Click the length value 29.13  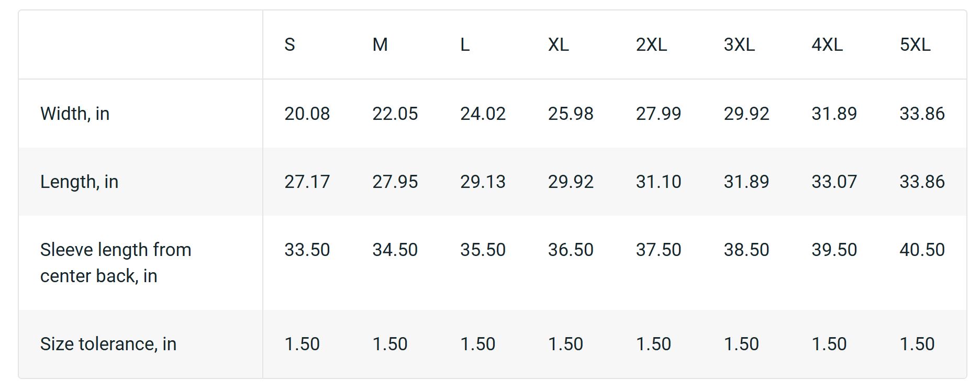tap(483, 182)
